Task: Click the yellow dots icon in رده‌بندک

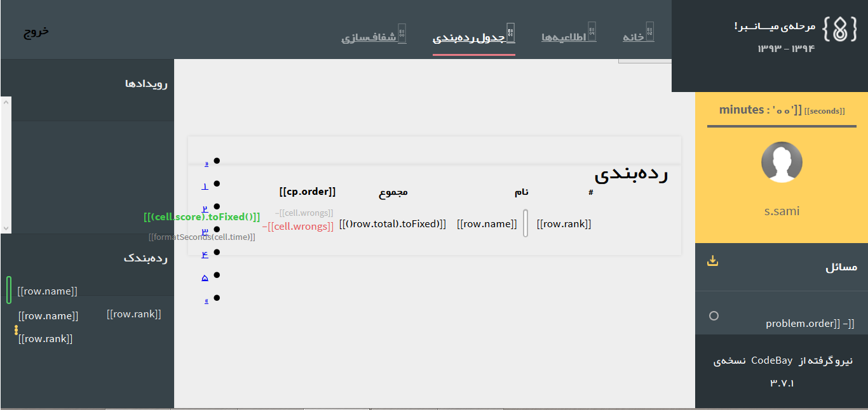Action: point(16,331)
